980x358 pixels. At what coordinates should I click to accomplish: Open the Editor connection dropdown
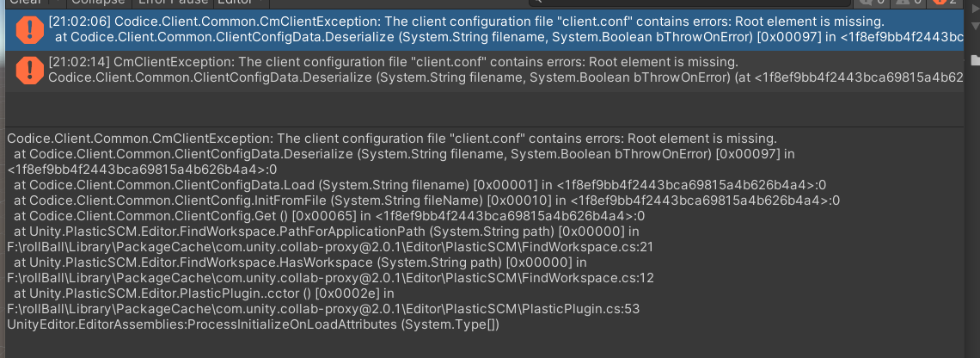(242, 3)
